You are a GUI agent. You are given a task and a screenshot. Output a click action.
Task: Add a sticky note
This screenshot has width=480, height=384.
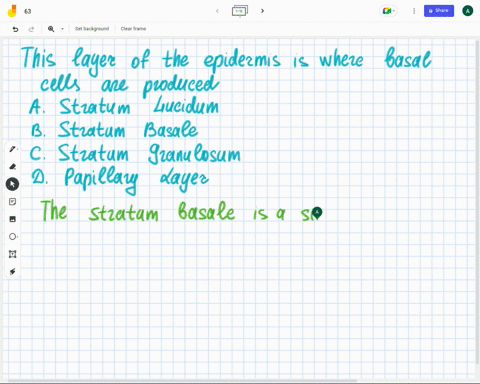click(x=12, y=202)
